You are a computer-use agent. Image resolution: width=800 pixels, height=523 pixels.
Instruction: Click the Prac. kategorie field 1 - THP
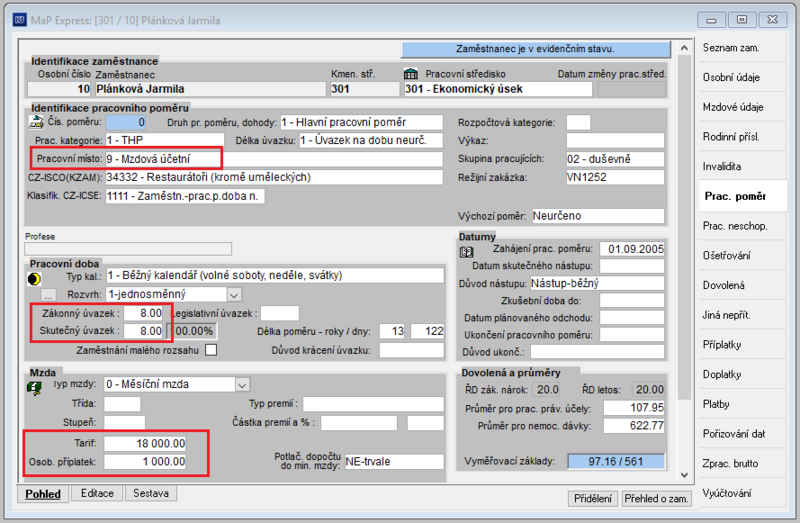pyautogui.click(x=164, y=140)
